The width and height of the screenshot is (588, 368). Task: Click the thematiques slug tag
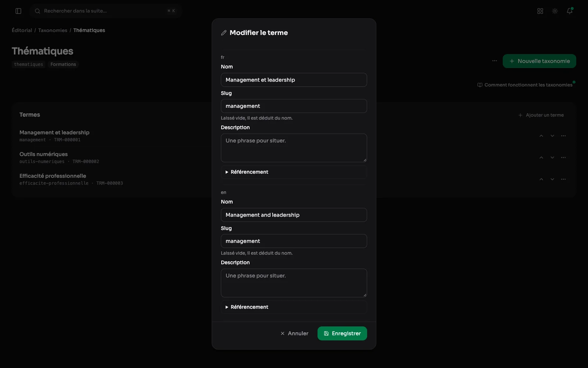click(x=29, y=64)
